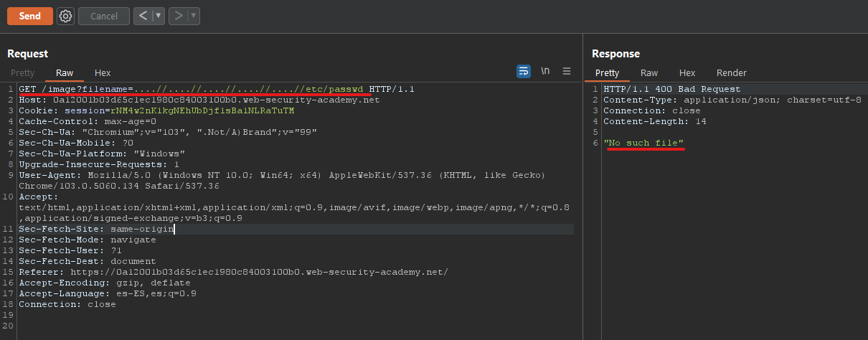Viewport: 868px width, 340px height.
Task: Switch Request view to Pretty tab
Action: click(x=23, y=73)
